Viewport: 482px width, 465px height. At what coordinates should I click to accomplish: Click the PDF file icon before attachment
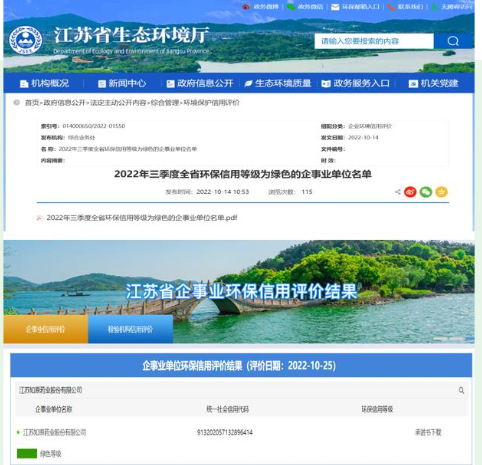tap(40, 218)
